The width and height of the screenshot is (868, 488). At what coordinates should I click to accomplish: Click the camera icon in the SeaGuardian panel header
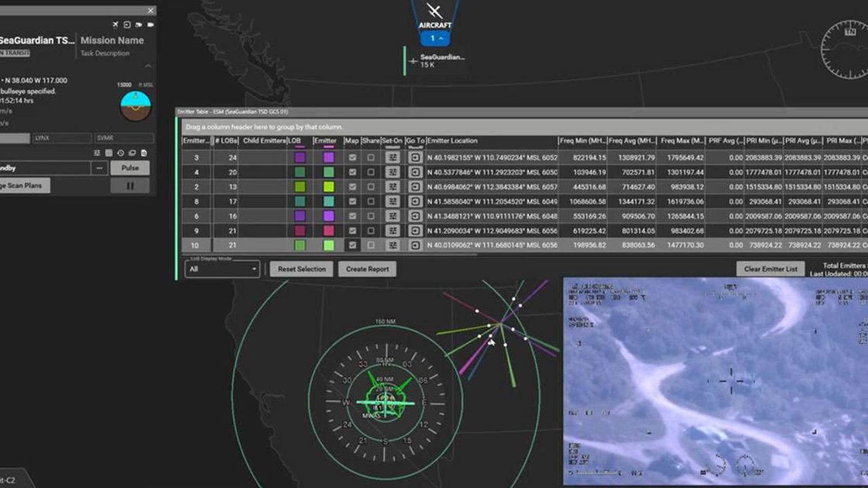click(x=138, y=25)
